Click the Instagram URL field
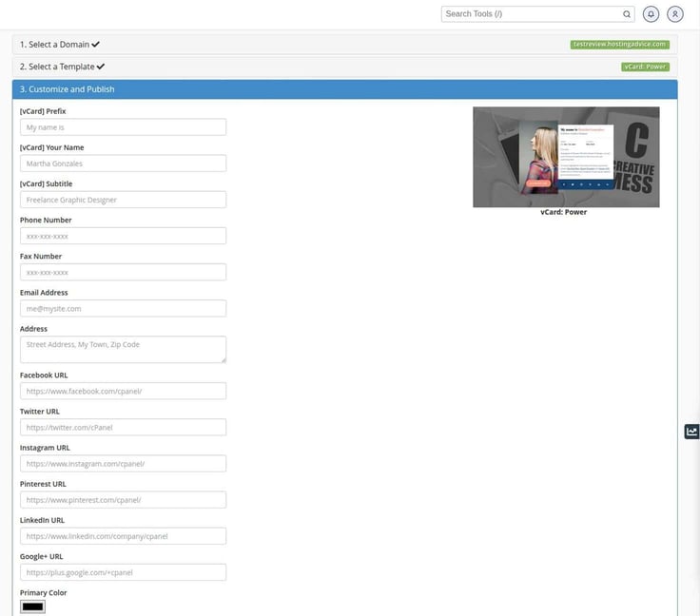The height and width of the screenshot is (616, 700). click(x=123, y=464)
